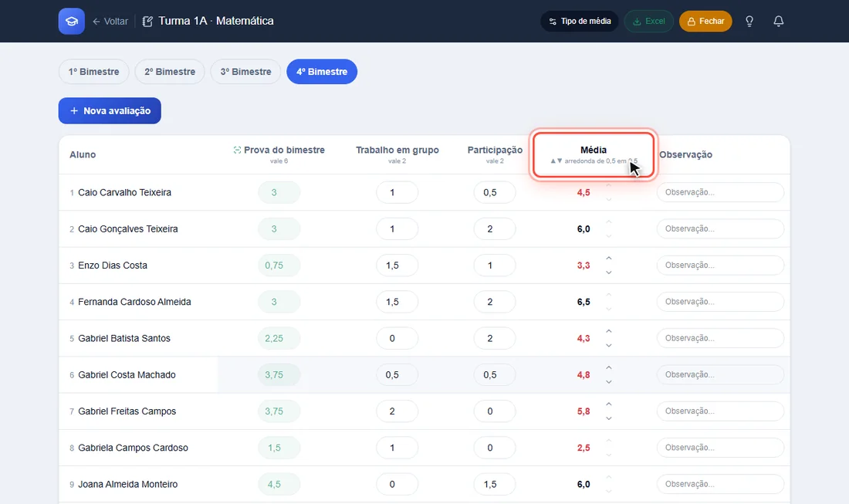Click Gabriela Campos Cardoso's Prova grade 1,5
The image size is (849, 504).
tap(279, 448)
